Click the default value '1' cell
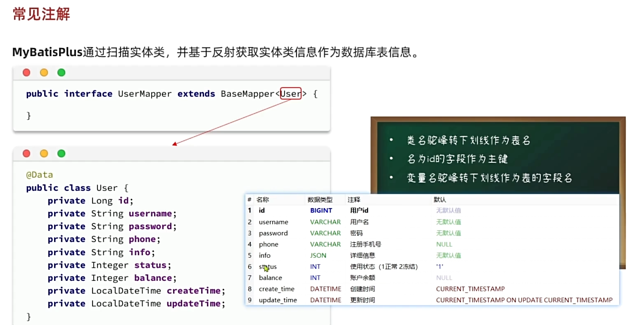Screen dimensions: 644x325 pos(440,266)
